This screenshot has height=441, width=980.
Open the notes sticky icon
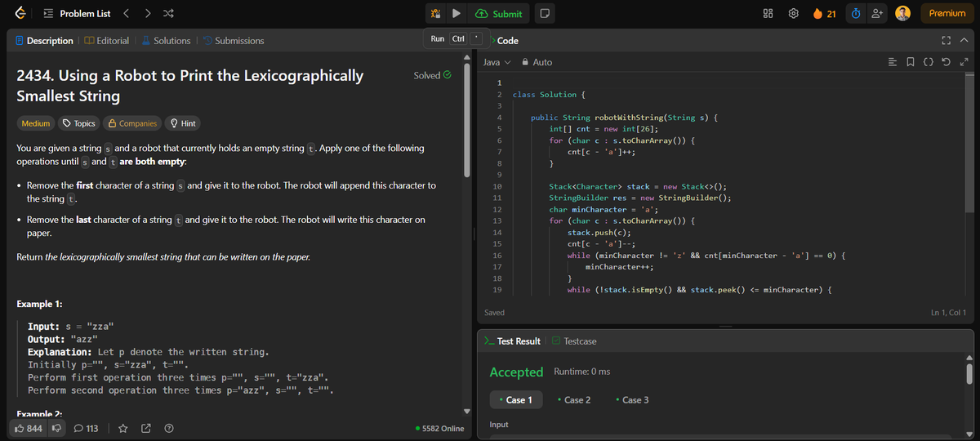point(545,13)
